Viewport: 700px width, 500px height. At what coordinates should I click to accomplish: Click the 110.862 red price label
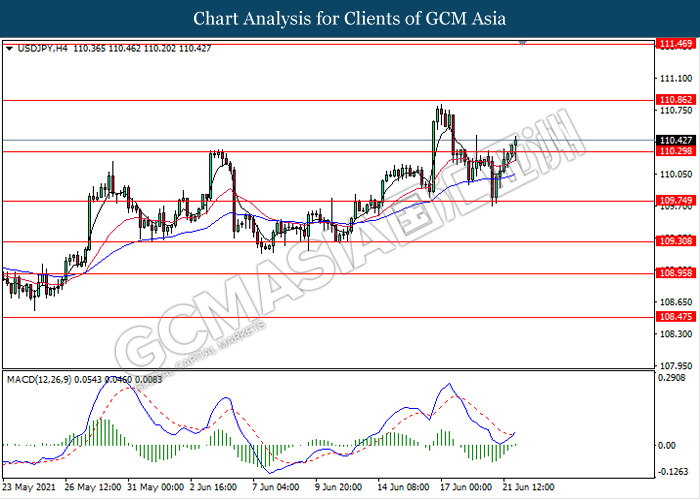point(676,100)
